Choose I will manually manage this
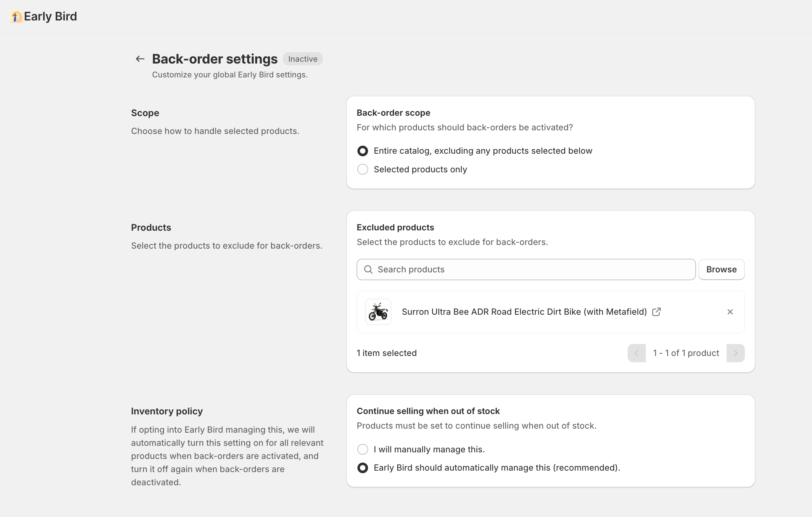 pyautogui.click(x=363, y=449)
